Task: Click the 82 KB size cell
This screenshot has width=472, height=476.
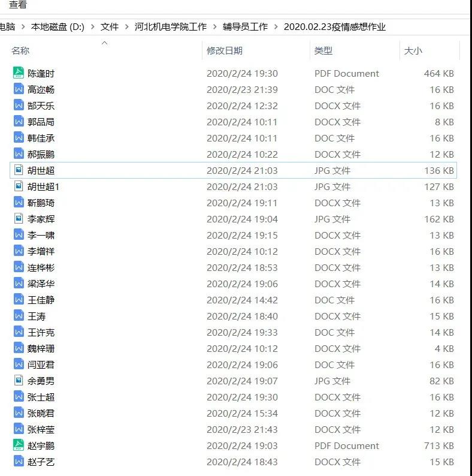Action: click(441, 381)
